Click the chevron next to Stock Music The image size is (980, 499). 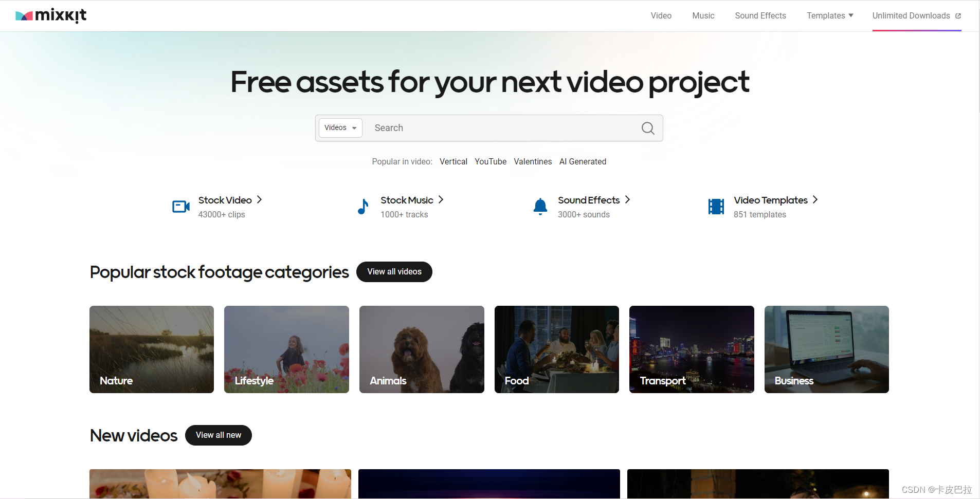pyautogui.click(x=441, y=199)
